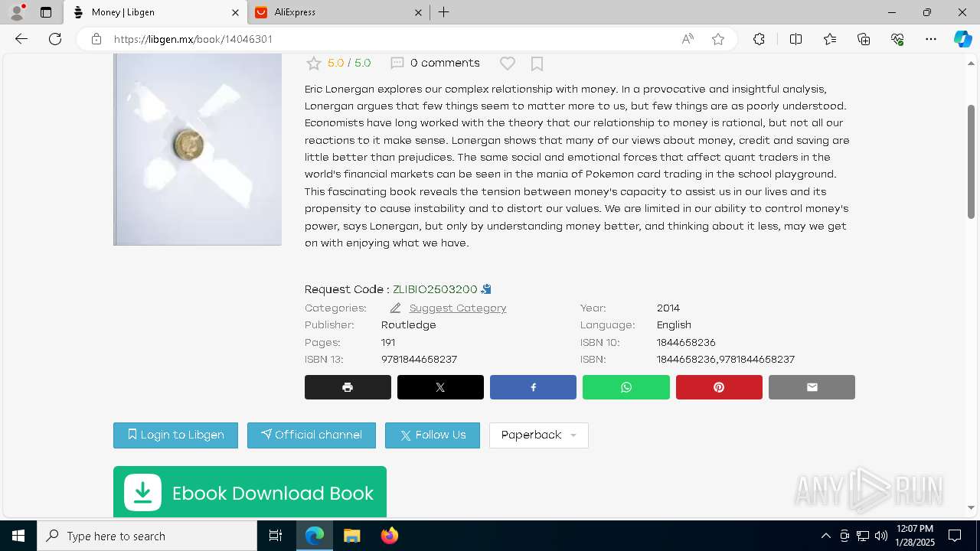Click the star rating icon

[313, 64]
